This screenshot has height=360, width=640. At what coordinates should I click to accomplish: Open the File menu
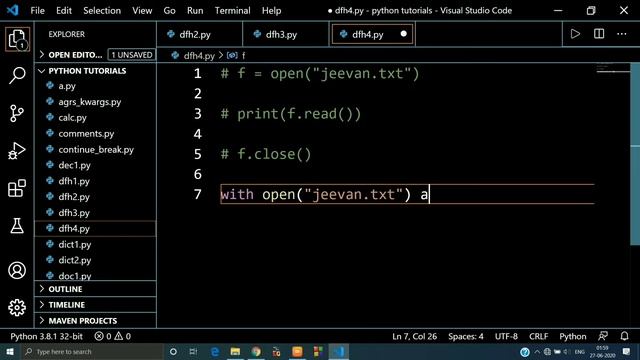(38, 11)
